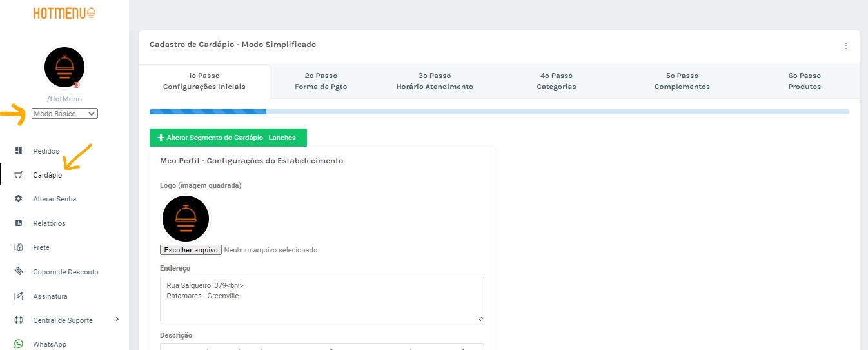Click the plus icon on green button

[161, 138]
